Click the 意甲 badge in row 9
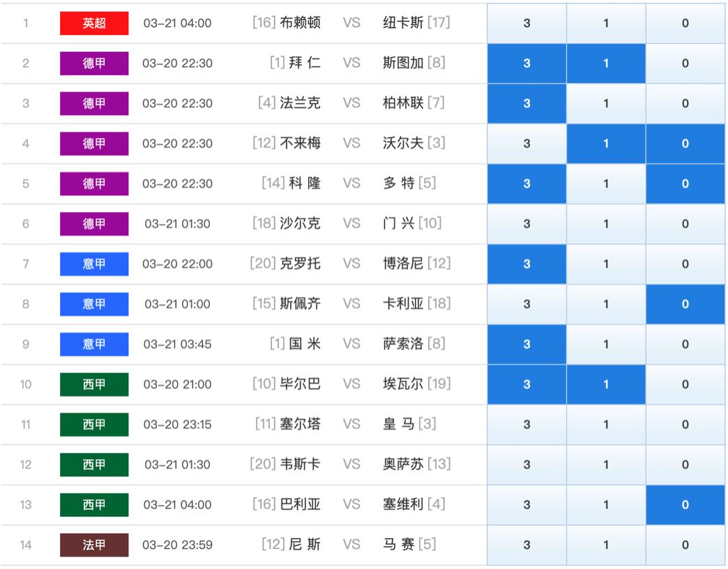 click(x=94, y=344)
